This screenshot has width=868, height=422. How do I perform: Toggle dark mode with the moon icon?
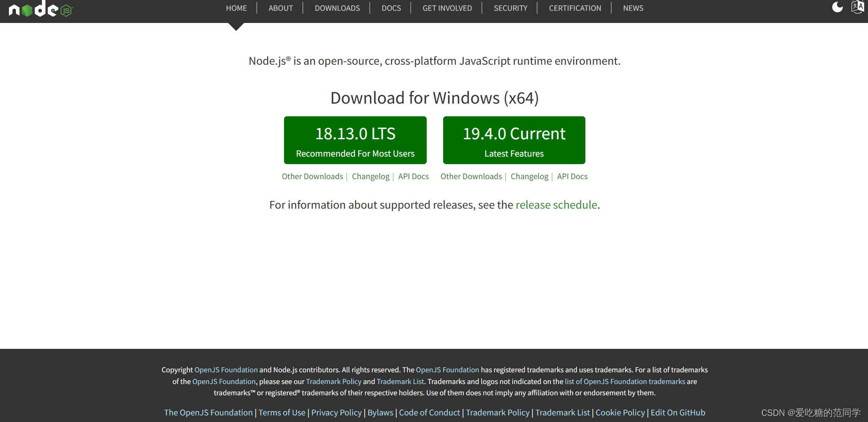click(x=837, y=7)
